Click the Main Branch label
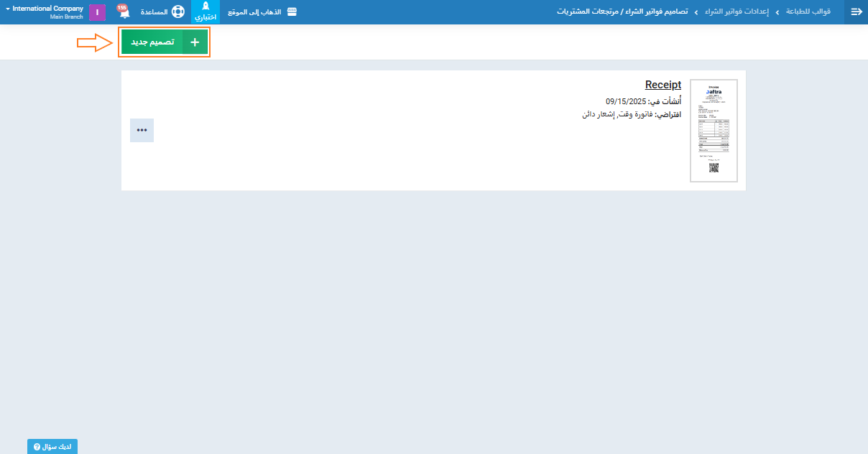Screen dimensions: 868x454 click(67, 17)
